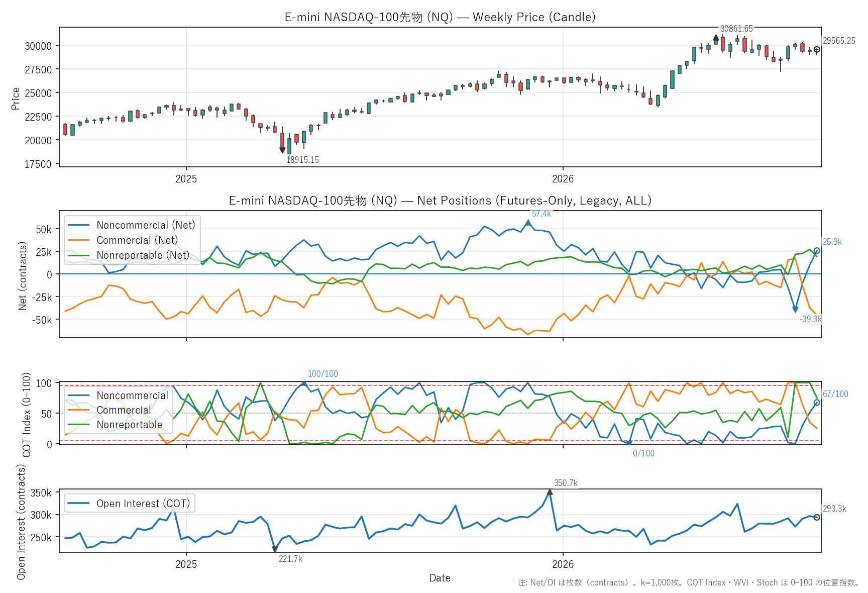Screen dimensions: 868x593
Task: Select the 0/100 COT Index annotation
Action: 643,453
